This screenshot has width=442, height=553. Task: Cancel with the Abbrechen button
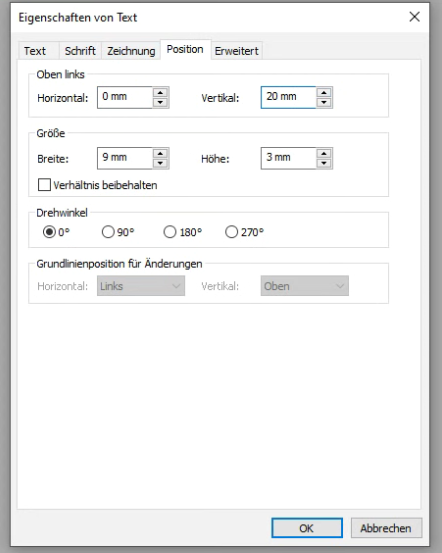tap(386, 528)
